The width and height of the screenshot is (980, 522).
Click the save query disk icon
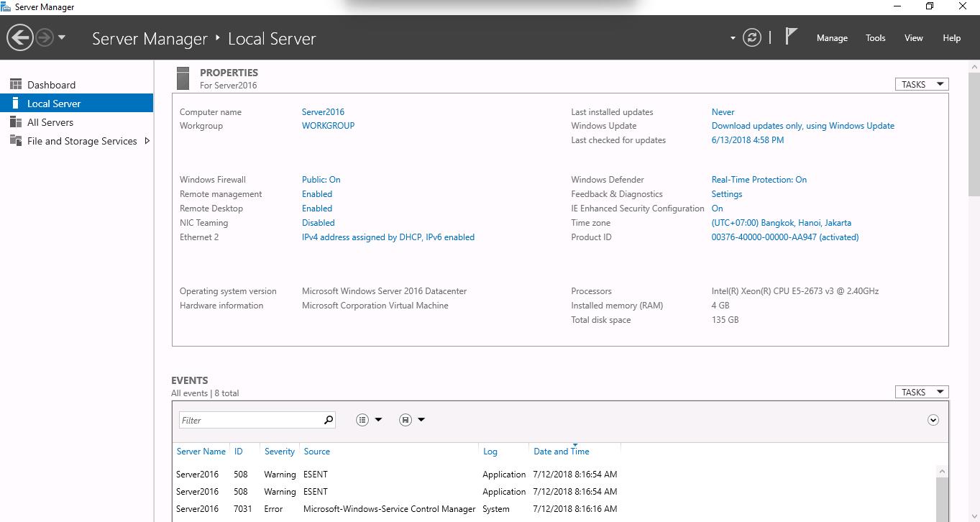point(406,420)
